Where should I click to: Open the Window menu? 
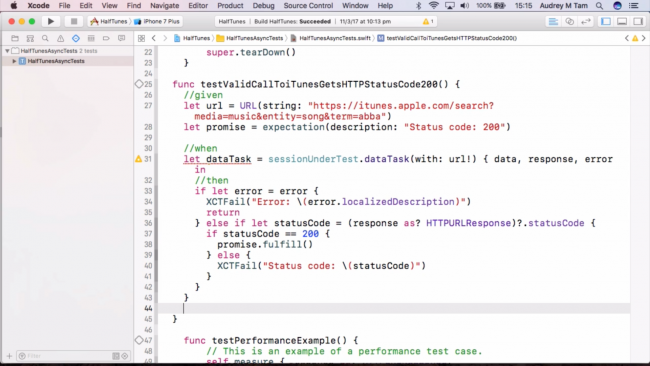point(355,5)
